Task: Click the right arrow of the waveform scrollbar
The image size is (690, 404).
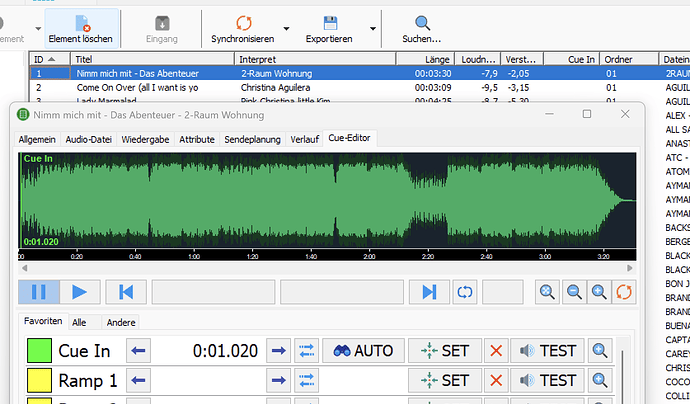Action: tap(630, 268)
